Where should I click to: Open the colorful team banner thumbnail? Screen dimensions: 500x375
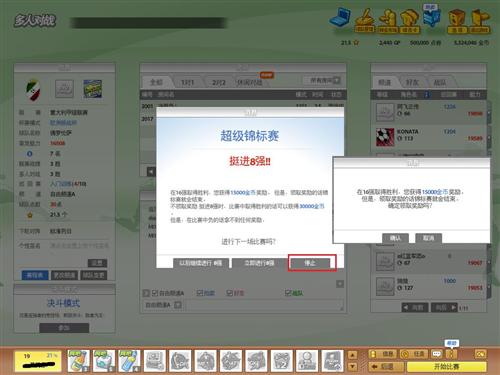pyautogui.click(x=93, y=89)
